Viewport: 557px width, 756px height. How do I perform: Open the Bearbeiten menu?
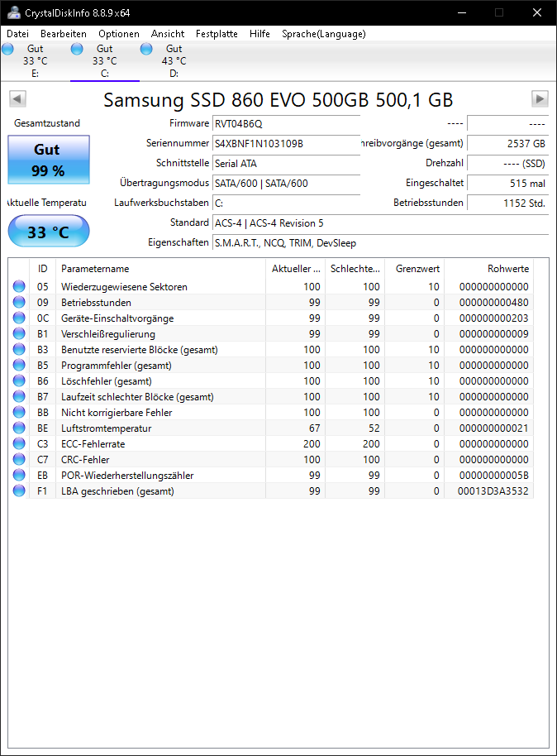(x=64, y=34)
